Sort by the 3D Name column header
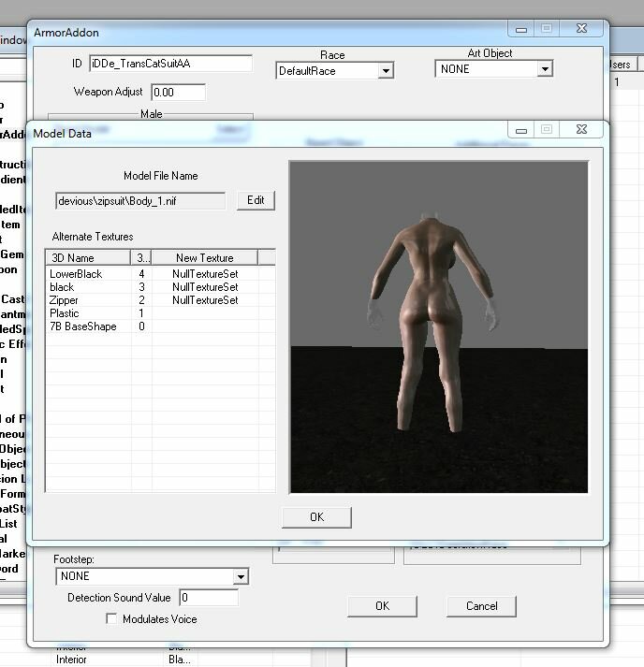This screenshot has width=644, height=667. point(88,258)
